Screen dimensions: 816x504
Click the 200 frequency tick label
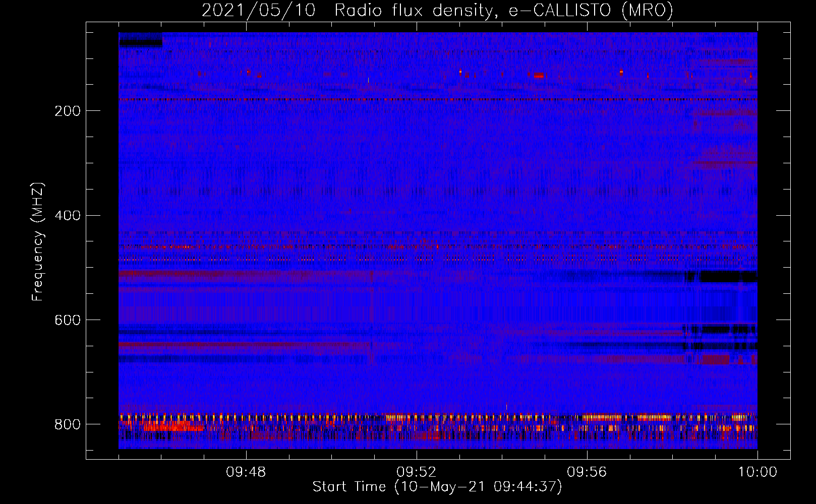click(68, 111)
